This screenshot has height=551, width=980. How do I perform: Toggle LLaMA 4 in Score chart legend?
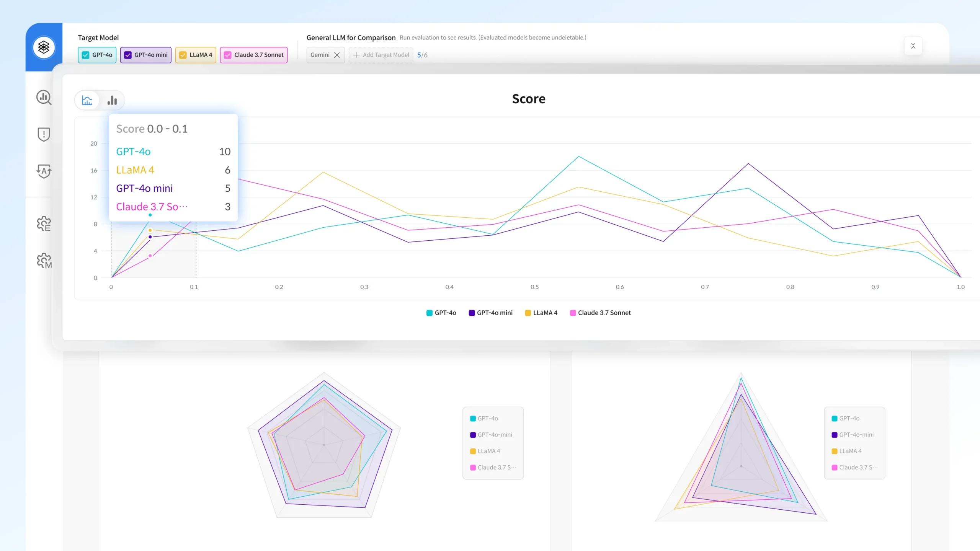(x=541, y=313)
